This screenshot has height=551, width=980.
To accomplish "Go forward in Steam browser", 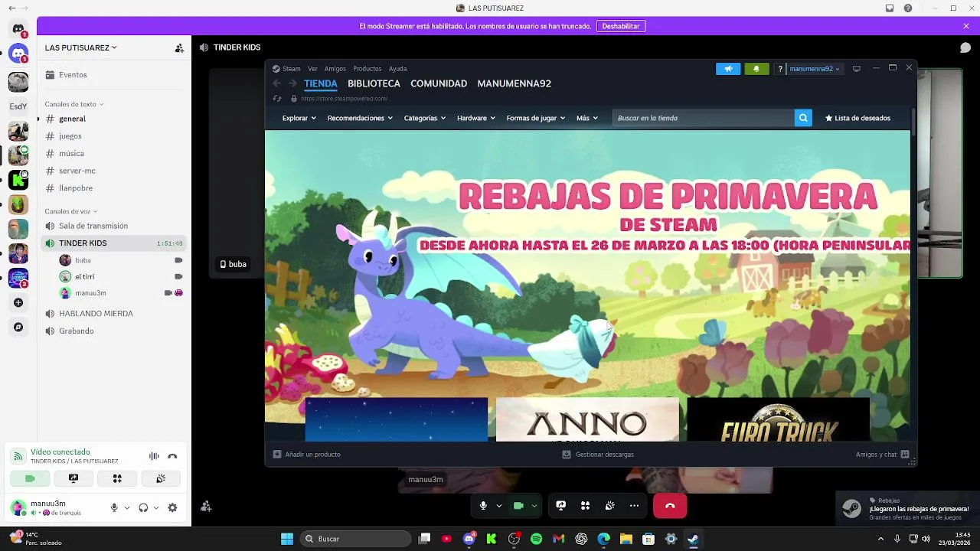I will [292, 83].
